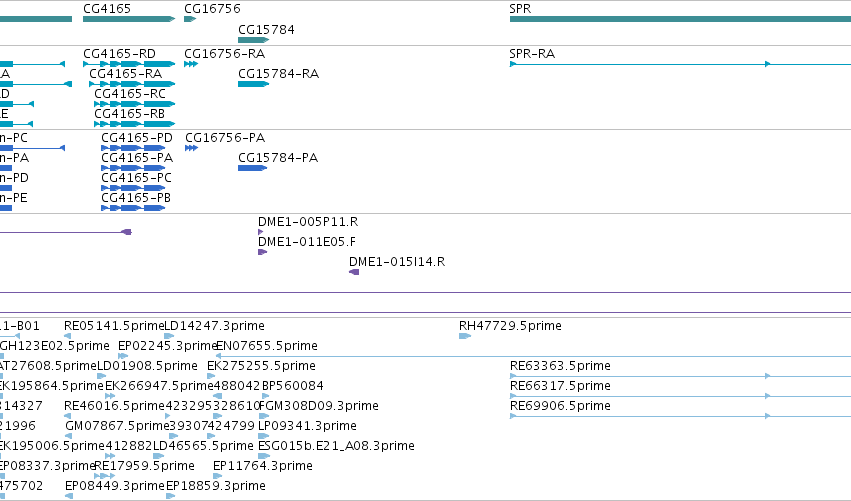Select protein CG4165-PD label
The width and height of the screenshot is (851, 501).
(x=137, y=138)
